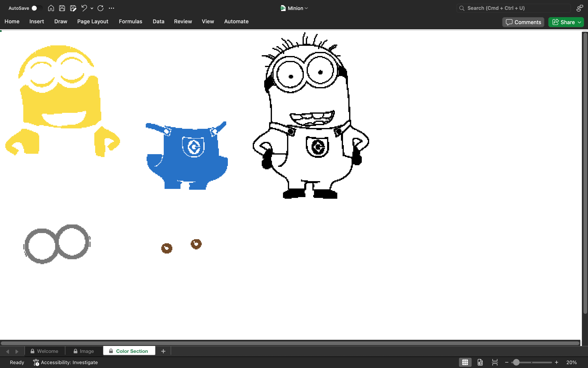Click the magnifier search icon
Viewport: 588px width, 368px height.
click(462, 8)
